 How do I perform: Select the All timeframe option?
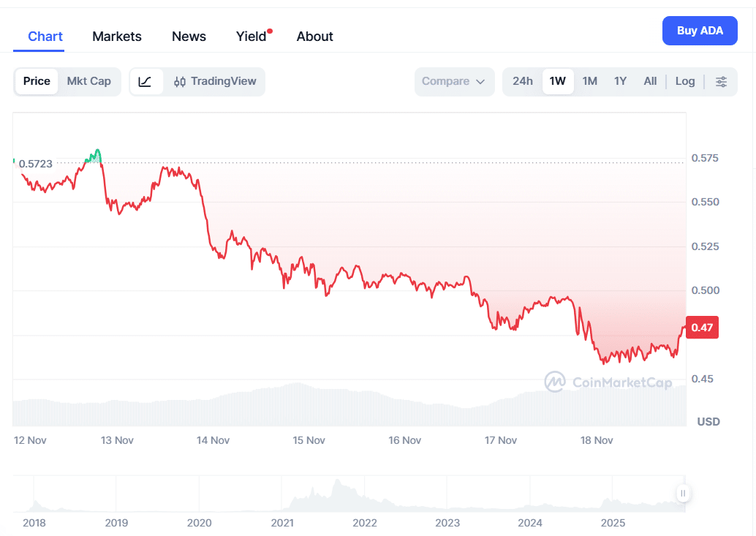click(x=649, y=81)
